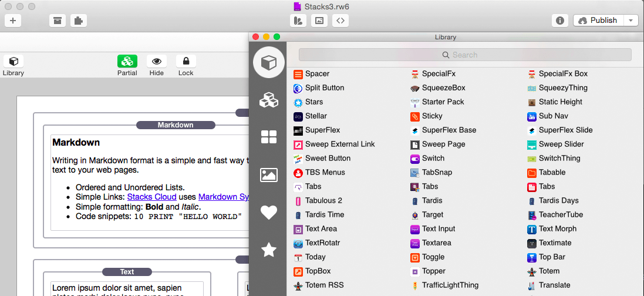The width and height of the screenshot is (644, 296).
Task: Select the Text Morph stack
Action: pyautogui.click(x=552, y=229)
